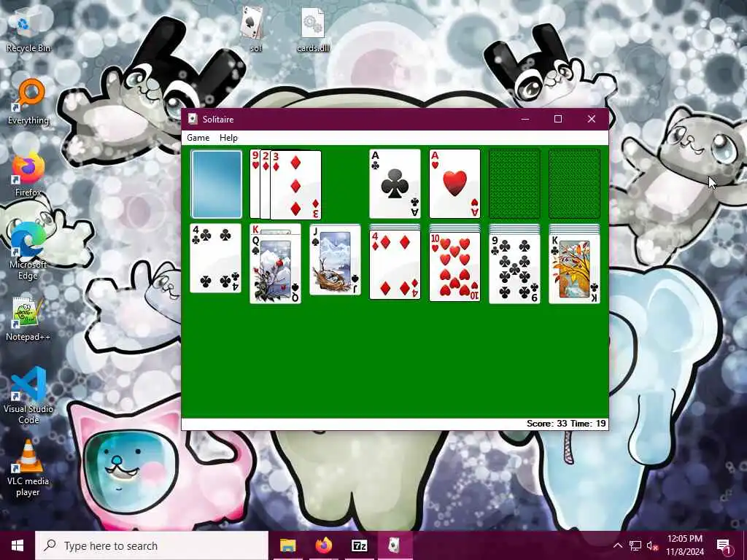Click the Solitaire taskbar button
The image size is (747, 560).
(395, 545)
